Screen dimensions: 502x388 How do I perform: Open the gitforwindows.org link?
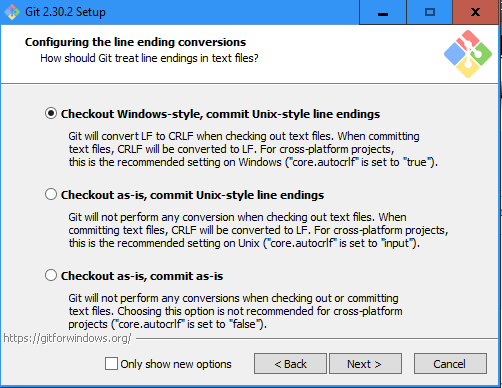pyautogui.click(x=67, y=338)
